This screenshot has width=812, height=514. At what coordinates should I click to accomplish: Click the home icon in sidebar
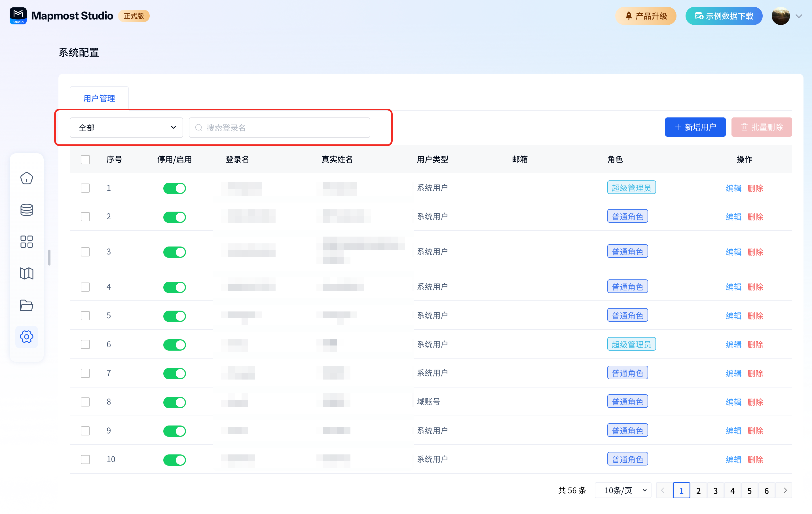pos(26,178)
